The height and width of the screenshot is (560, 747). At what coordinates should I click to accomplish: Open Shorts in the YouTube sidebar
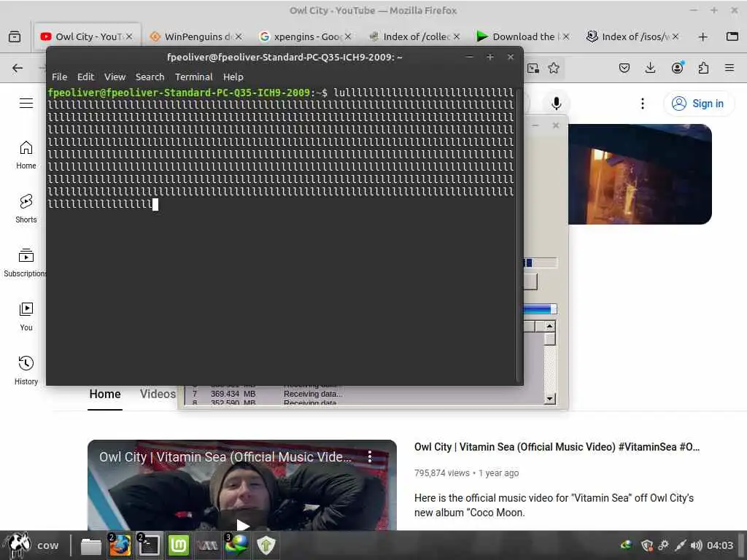pos(26,209)
